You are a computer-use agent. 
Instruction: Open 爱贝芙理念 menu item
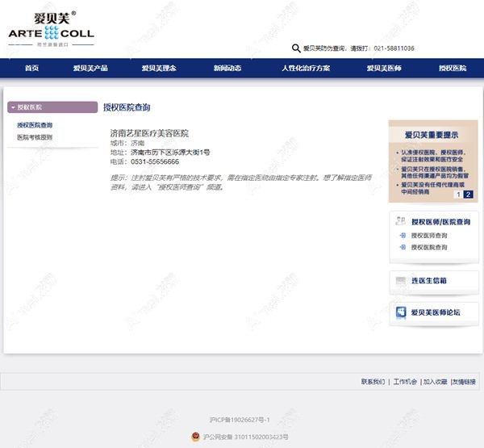click(x=159, y=69)
